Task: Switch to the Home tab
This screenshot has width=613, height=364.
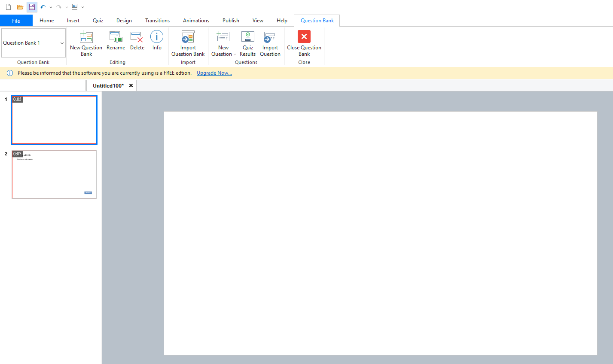Action: pos(47,21)
